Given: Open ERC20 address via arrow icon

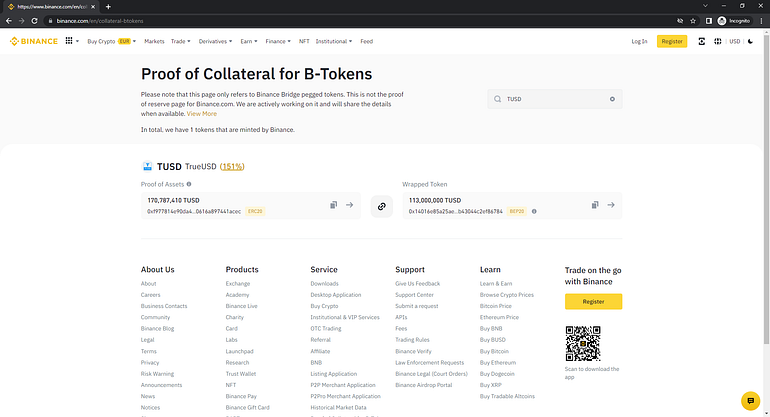Looking at the screenshot, I should point(349,205).
